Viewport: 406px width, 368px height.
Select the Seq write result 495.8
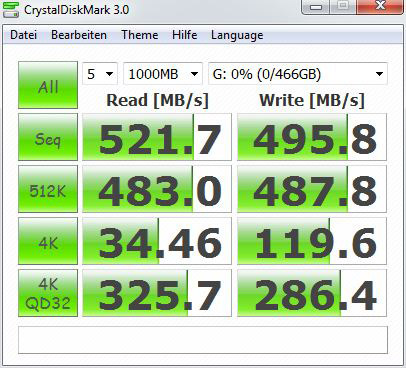[x=312, y=137]
